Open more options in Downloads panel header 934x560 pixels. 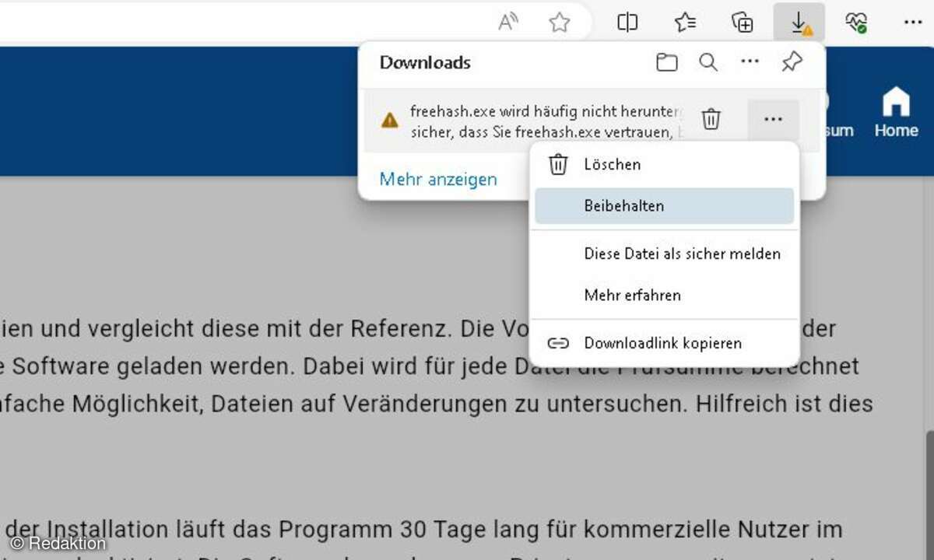(x=750, y=61)
